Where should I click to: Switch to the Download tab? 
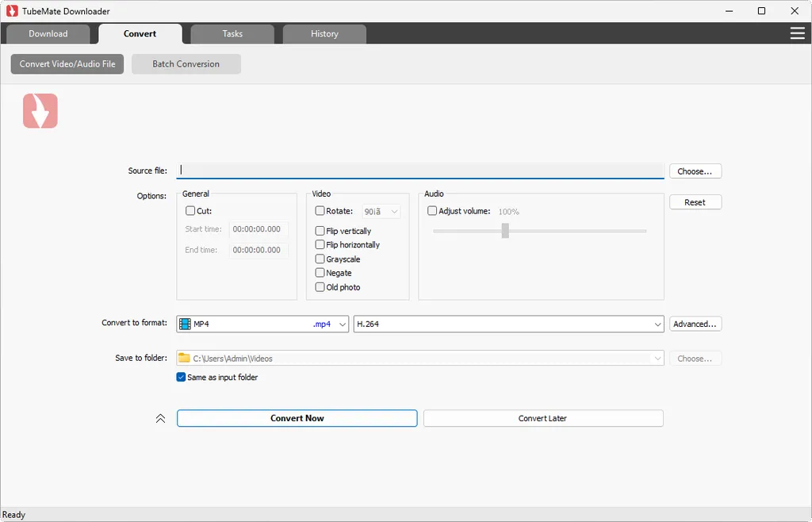pyautogui.click(x=48, y=33)
